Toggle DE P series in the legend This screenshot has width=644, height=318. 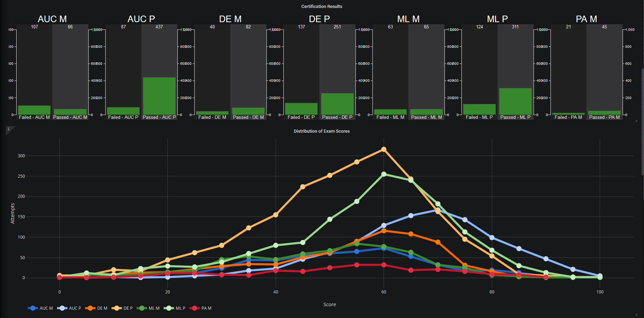(122, 308)
